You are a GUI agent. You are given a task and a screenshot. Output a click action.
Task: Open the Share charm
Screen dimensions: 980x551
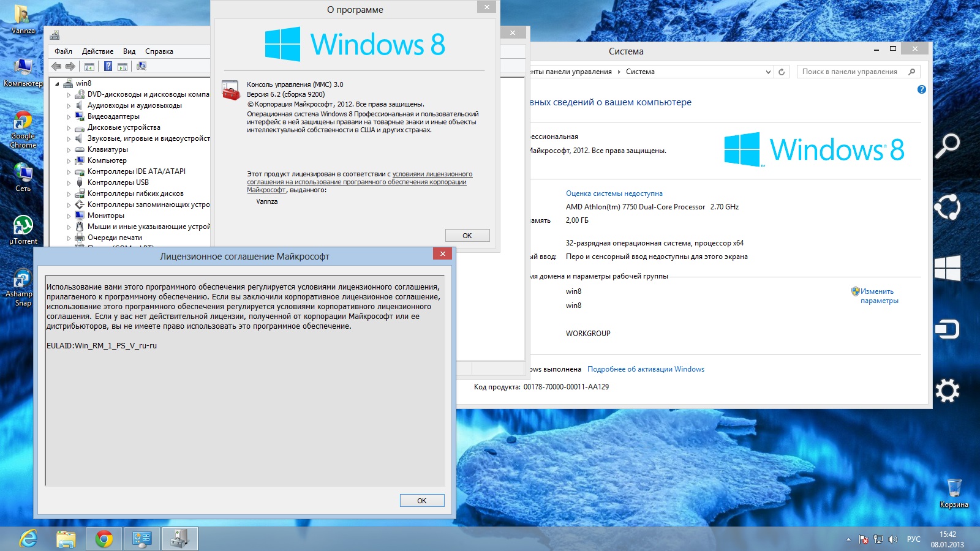tap(947, 207)
